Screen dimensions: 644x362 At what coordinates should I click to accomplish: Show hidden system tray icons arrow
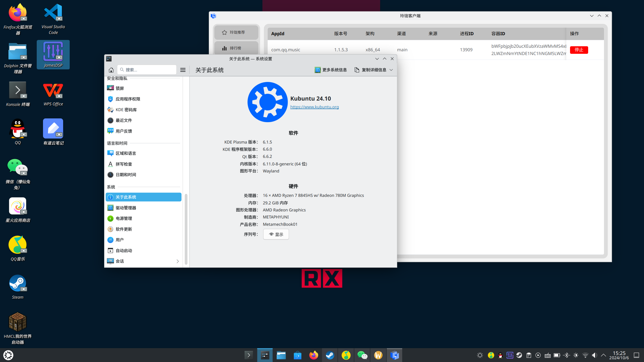tap(603, 355)
